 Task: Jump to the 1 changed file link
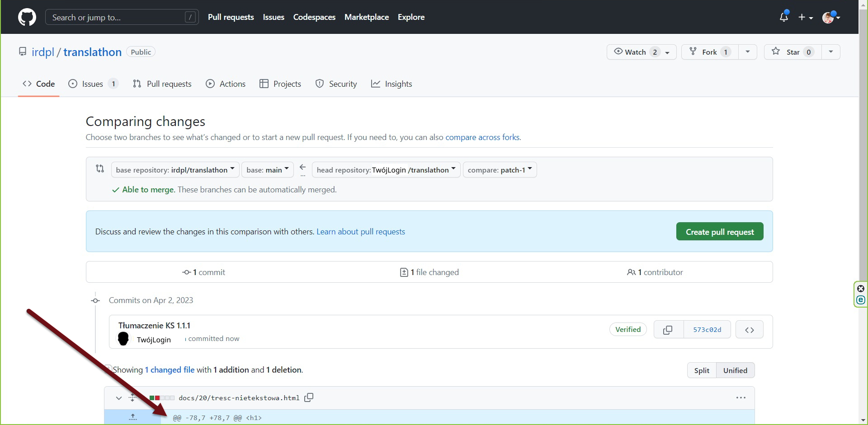170,370
